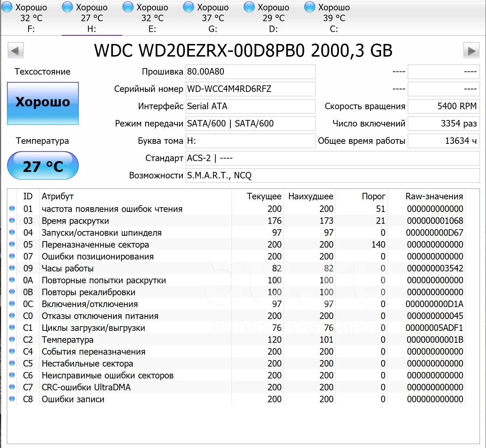Select the G: drive status tab
Viewport: 486px width, 448px height.
pyautogui.click(x=213, y=18)
